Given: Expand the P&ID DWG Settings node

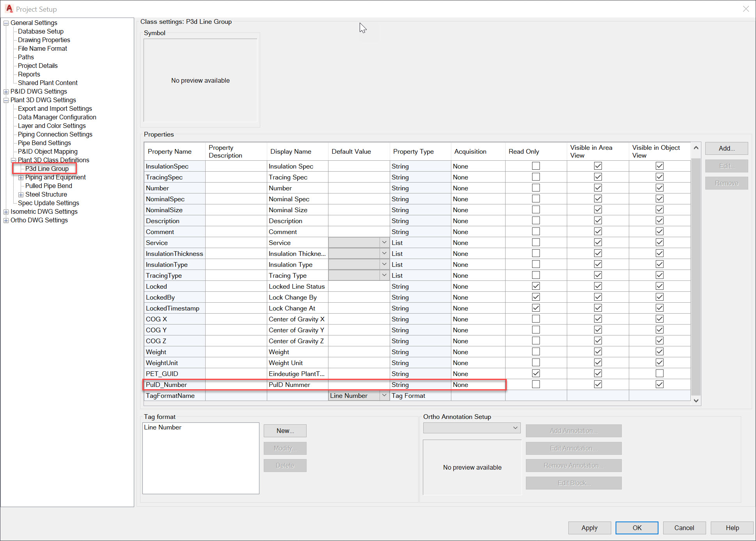Looking at the screenshot, I should 6,91.
